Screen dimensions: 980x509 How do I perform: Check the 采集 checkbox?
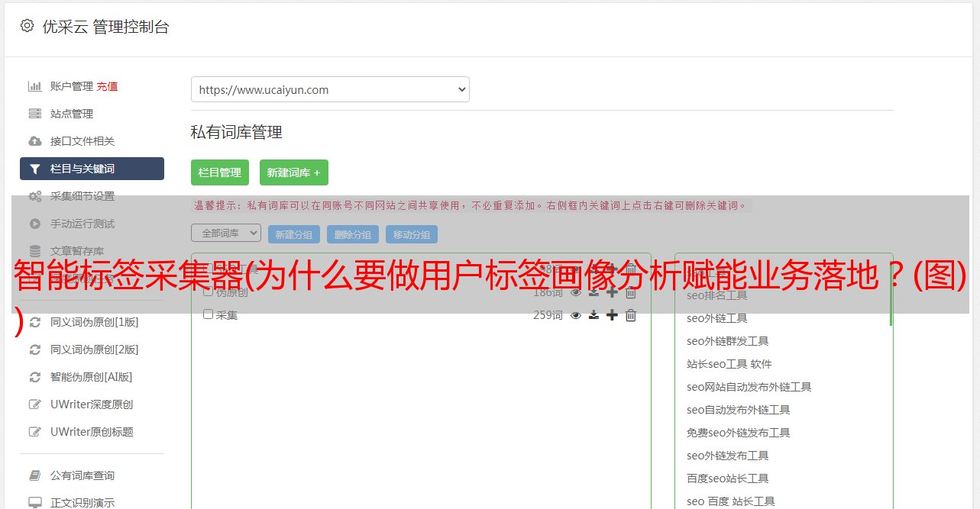(208, 314)
